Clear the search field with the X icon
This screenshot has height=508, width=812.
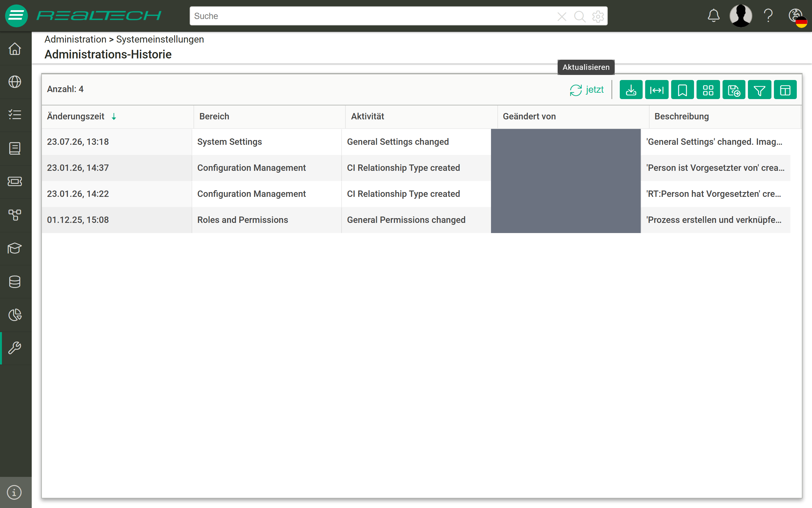coord(562,16)
